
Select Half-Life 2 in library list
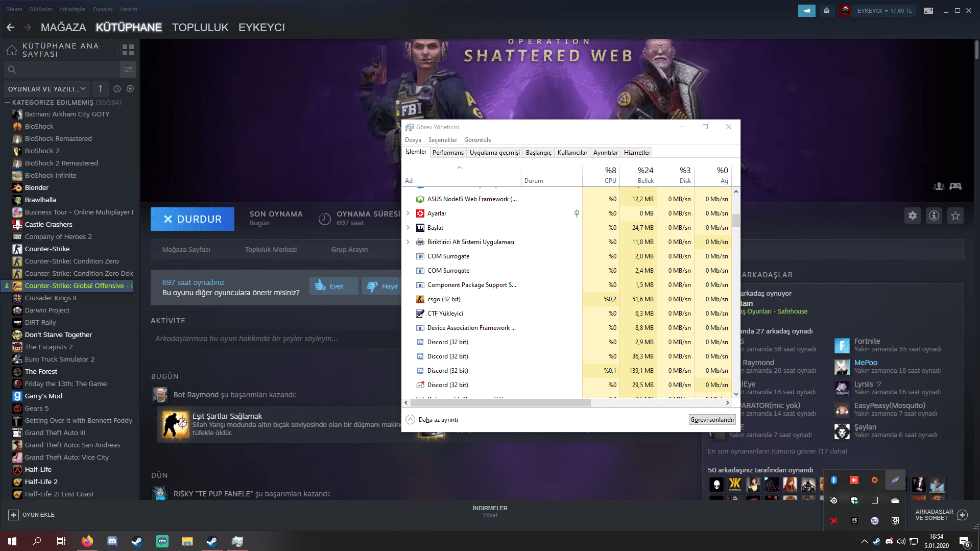pos(41,482)
